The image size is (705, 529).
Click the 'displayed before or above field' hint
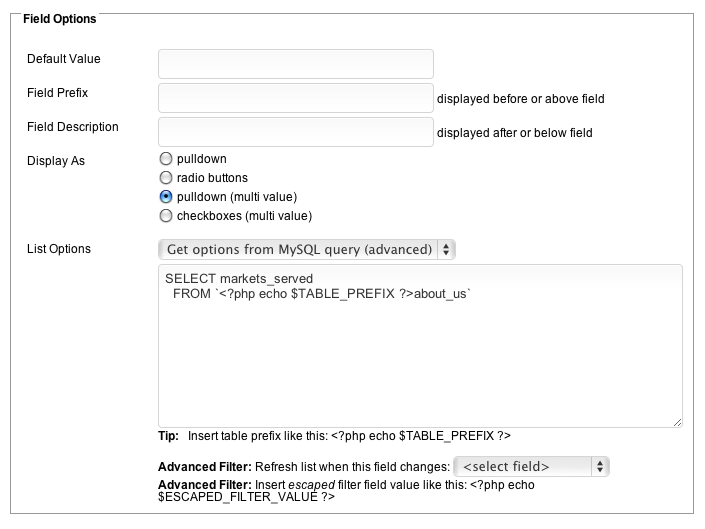point(520,99)
